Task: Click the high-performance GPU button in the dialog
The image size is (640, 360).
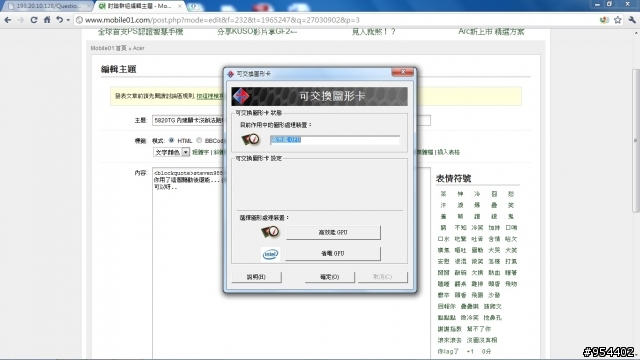Action: (333, 232)
